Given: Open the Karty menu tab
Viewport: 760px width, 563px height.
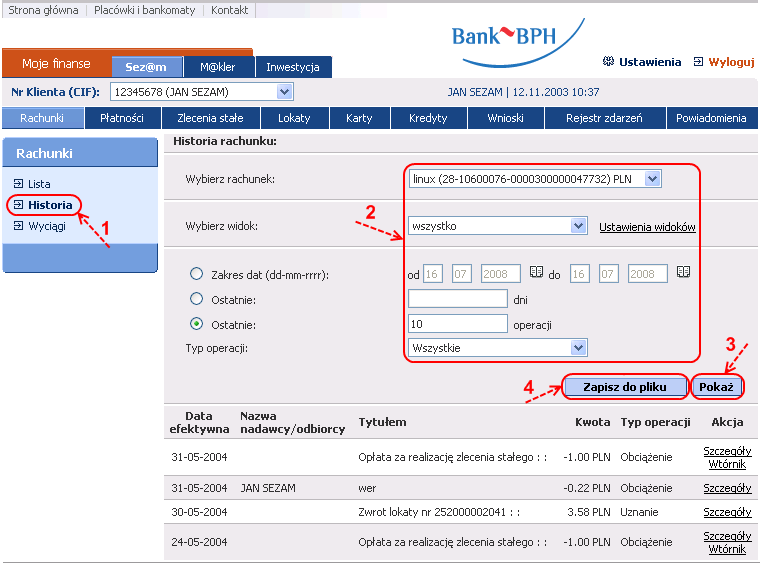Looking at the screenshot, I should pos(359,118).
